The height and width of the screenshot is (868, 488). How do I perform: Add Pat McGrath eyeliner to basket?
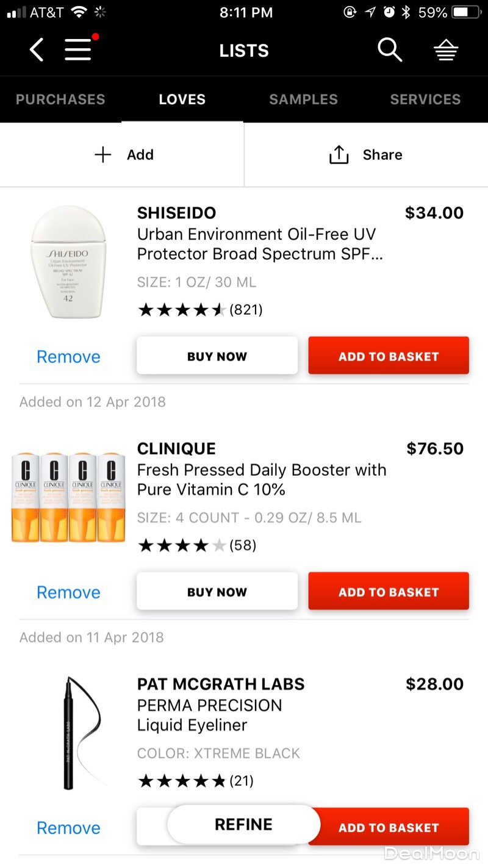click(x=389, y=827)
